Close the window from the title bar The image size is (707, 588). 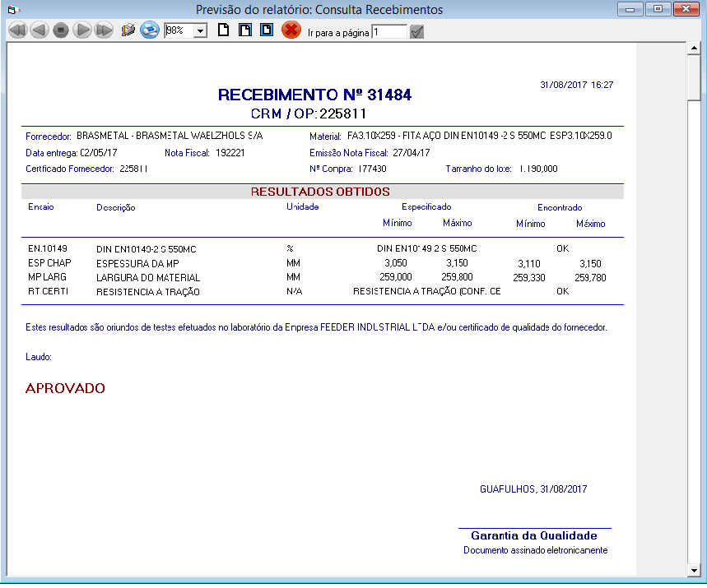tap(686, 9)
